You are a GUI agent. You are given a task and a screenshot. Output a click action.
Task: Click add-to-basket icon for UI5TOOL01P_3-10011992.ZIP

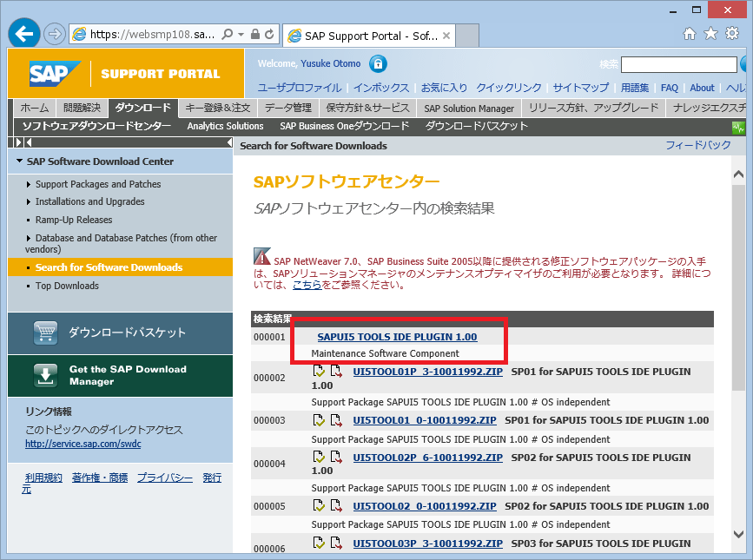(x=319, y=371)
